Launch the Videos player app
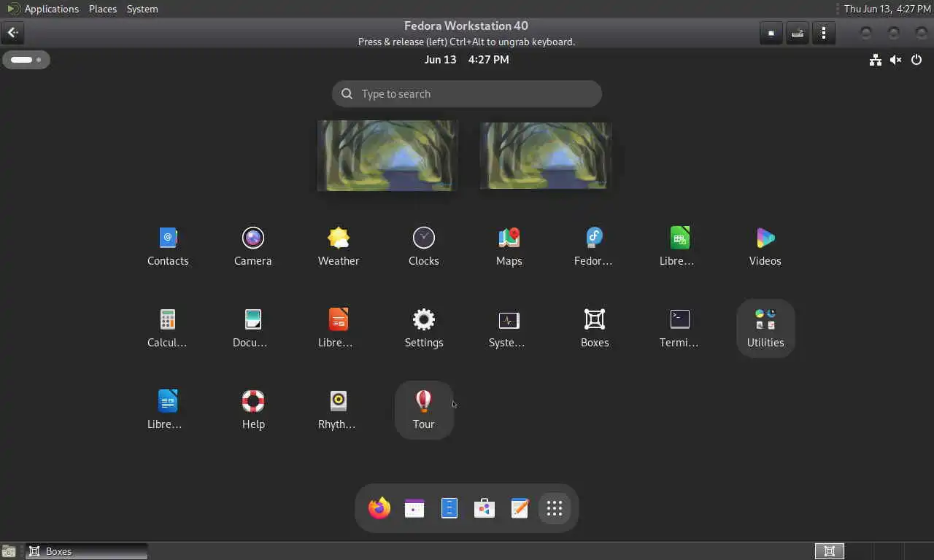 (x=765, y=246)
